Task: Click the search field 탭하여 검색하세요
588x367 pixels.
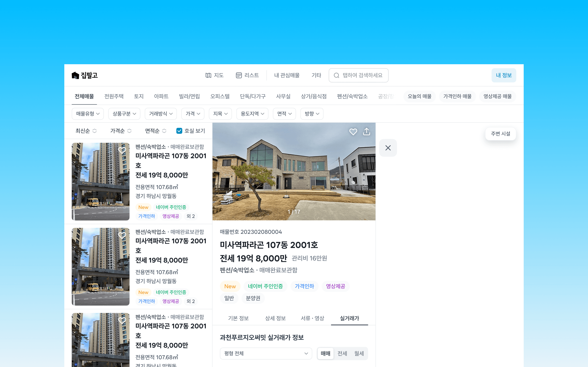Action: tap(362, 75)
